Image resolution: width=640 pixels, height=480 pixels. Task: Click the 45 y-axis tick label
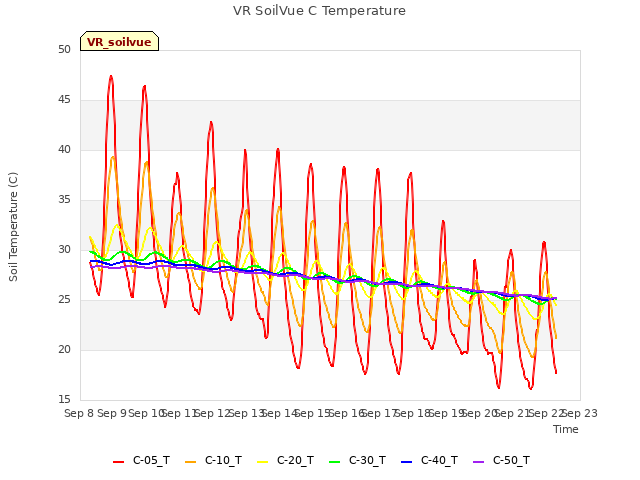(64, 100)
